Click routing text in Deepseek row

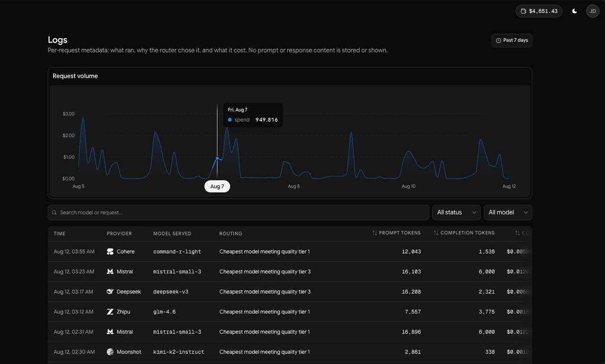(x=265, y=292)
